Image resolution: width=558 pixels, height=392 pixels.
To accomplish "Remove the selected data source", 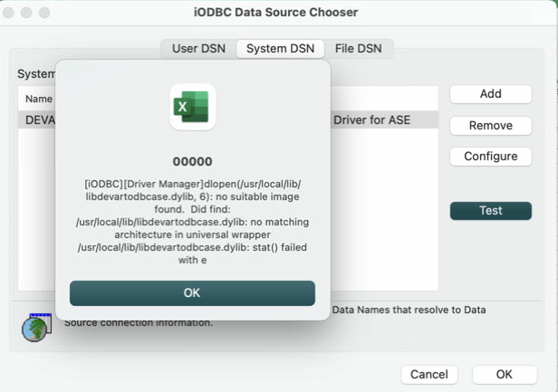I will [491, 126].
